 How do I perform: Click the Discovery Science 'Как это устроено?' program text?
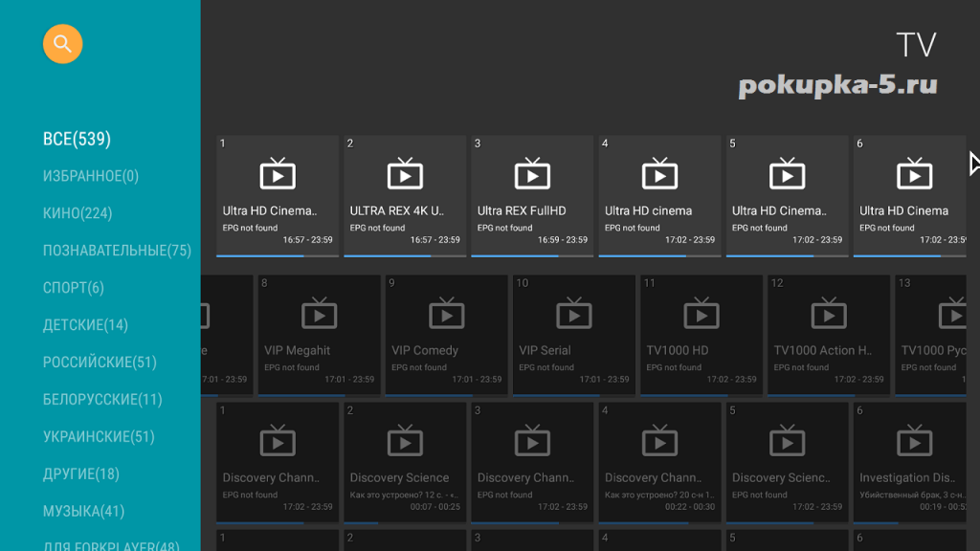coord(399,495)
